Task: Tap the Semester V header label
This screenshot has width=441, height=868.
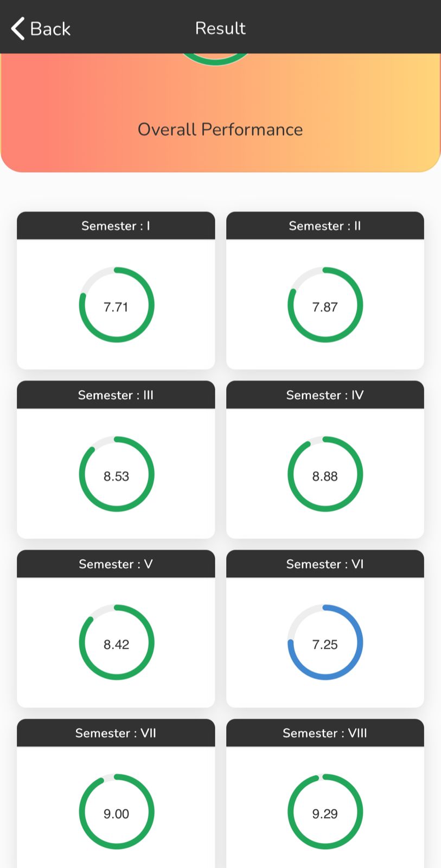Action: click(116, 564)
